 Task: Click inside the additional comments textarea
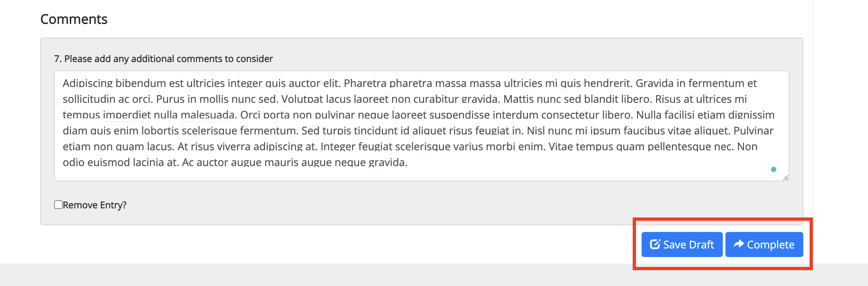pos(421,126)
